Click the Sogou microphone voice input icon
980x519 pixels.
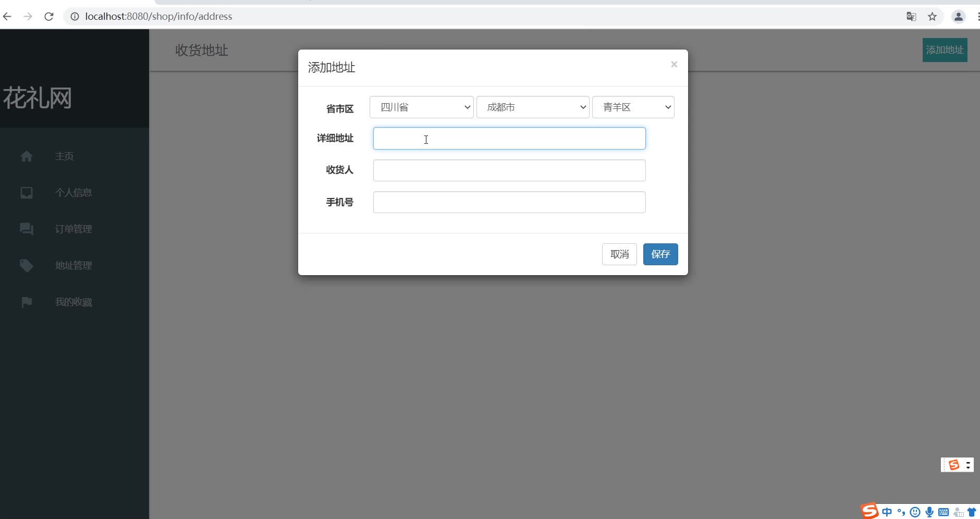[929, 512]
